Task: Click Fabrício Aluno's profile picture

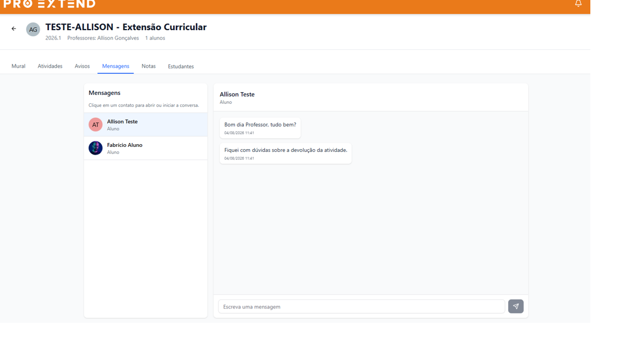Action: pos(95,147)
